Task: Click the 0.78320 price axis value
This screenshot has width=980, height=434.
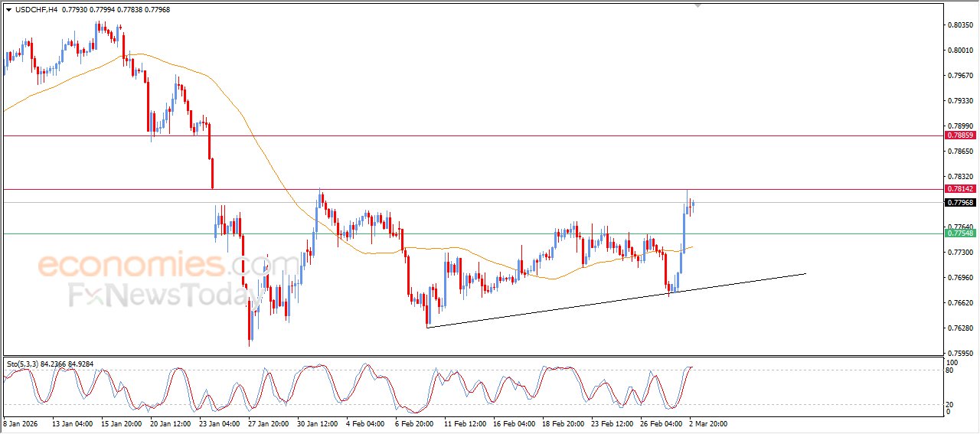Action: [x=960, y=177]
